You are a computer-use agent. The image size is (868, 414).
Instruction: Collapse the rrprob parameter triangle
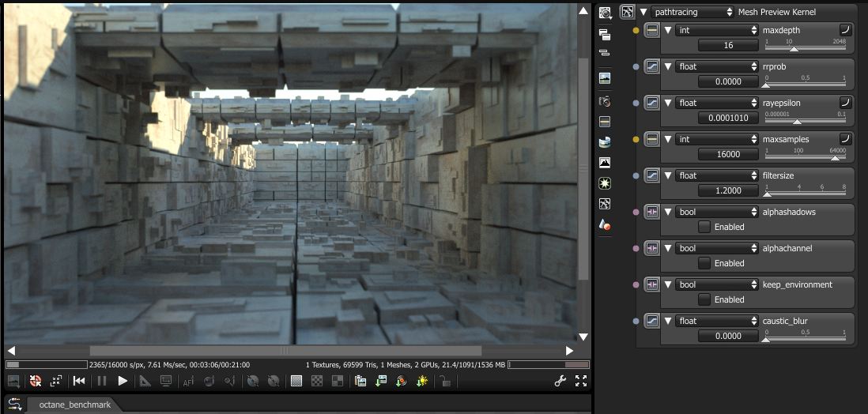click(x=668, y=66)
